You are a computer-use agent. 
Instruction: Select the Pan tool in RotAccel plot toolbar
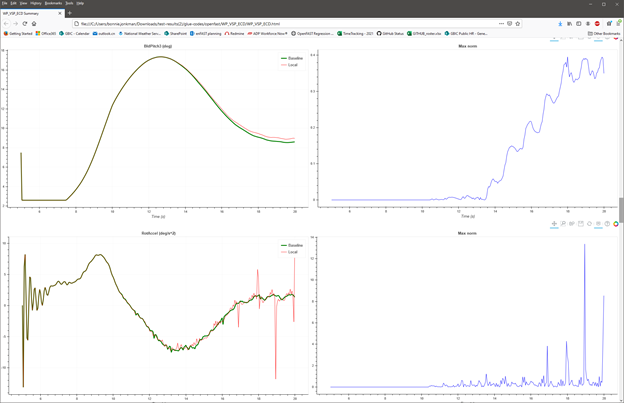point(554,224)
